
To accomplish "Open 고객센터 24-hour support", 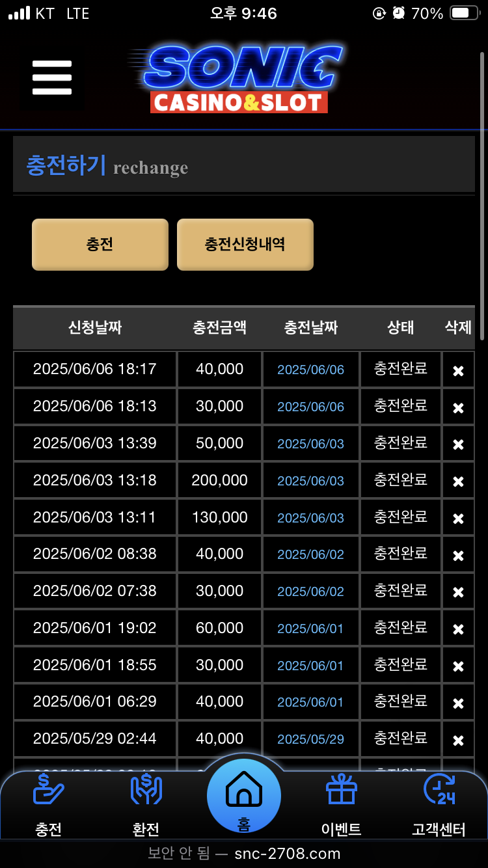I will point(439,806).
